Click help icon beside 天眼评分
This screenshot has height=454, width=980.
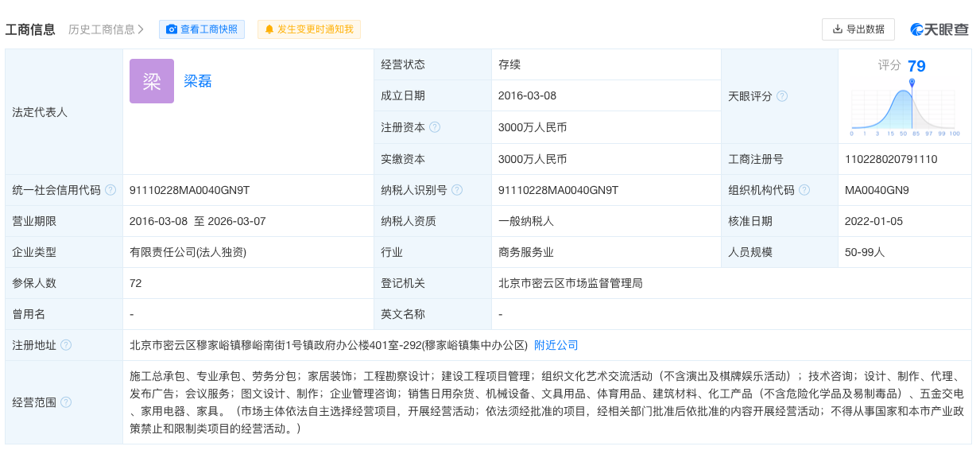pos(782,96)
